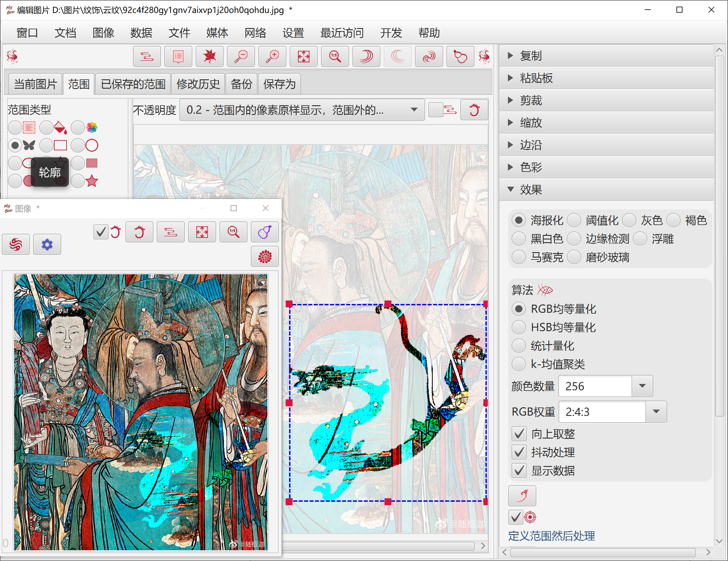The image size is (728, 561).
Task: Open the 图像 menu
Action: pyautogui.click(x=103, y=33)
